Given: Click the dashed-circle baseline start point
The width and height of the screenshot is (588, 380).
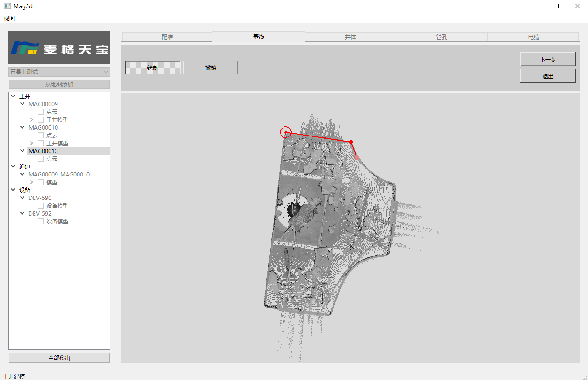Looking at the screenshot, I should click(x=286, y=132).
